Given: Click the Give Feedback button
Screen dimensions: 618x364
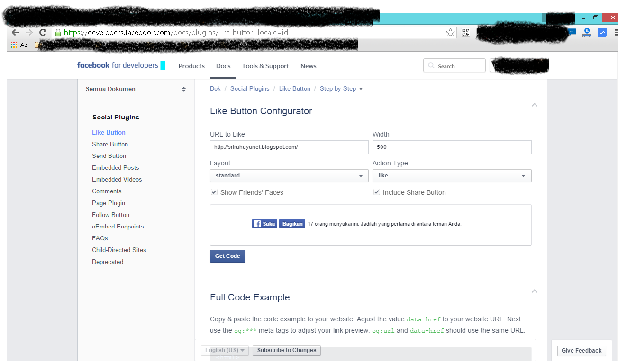Looking at the screenshot, I should click(x=582, y=351).
